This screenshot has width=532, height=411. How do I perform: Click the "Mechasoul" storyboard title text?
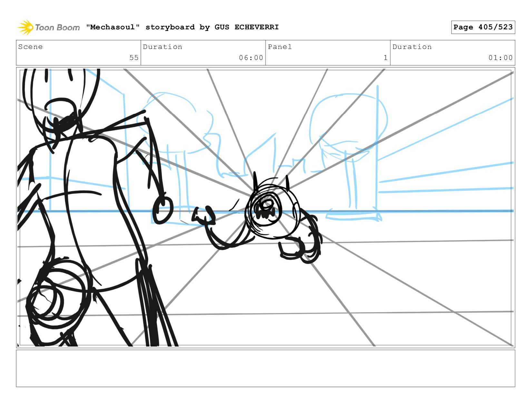click(182, 27)
